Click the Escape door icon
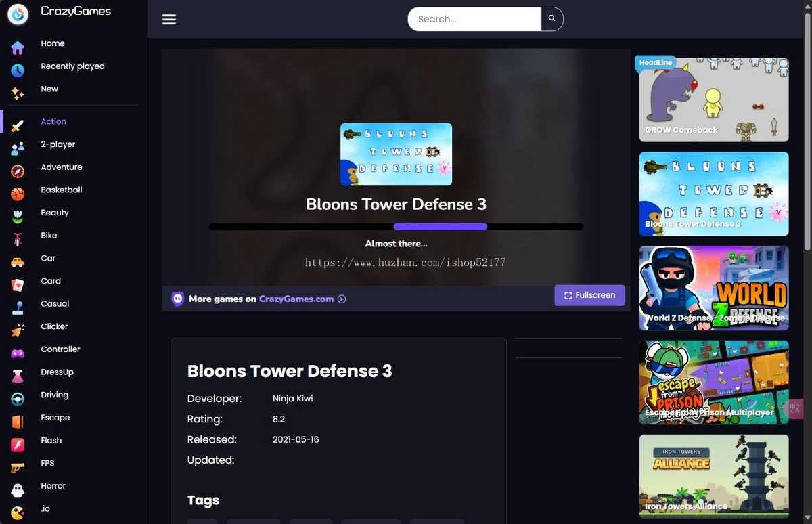This screenshot has height=524, width=812. (x=18, y=422)
